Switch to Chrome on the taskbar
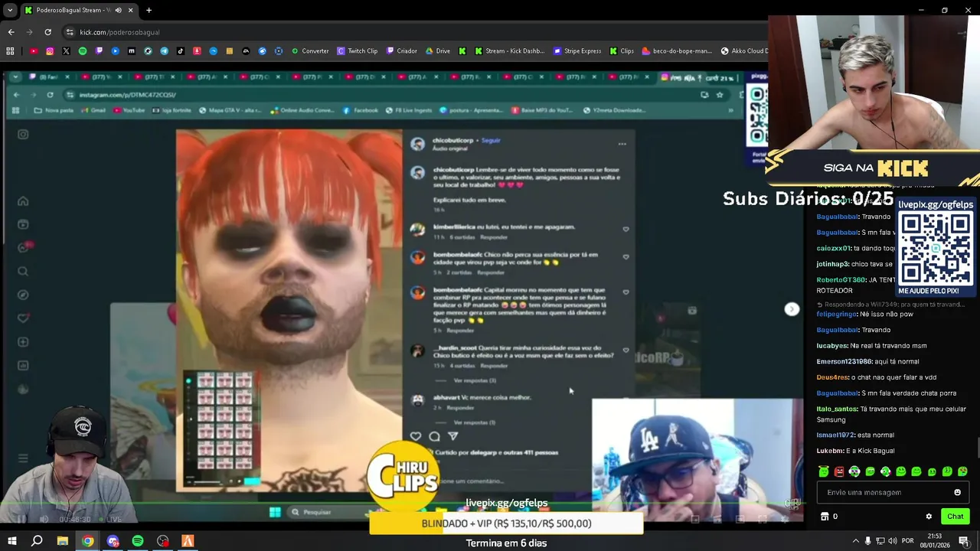 (88, 541)
